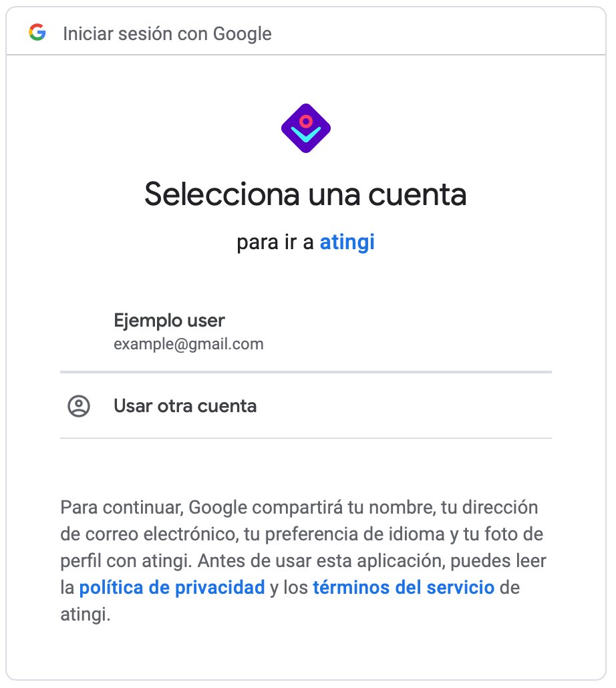
Task: Click the 'para ir a' subtitle text
Action: [x=275, y=242]
